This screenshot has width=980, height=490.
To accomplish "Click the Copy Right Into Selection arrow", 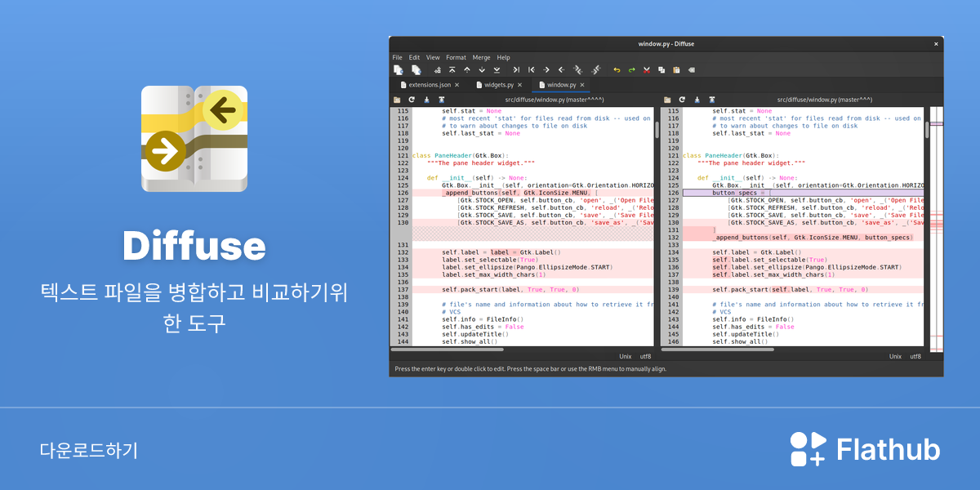I will tap(561, 70).
